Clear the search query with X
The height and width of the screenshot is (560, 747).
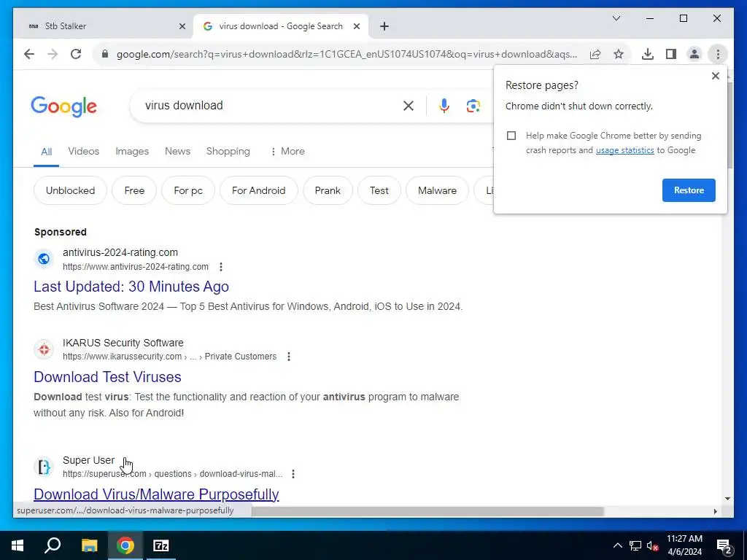409,106
